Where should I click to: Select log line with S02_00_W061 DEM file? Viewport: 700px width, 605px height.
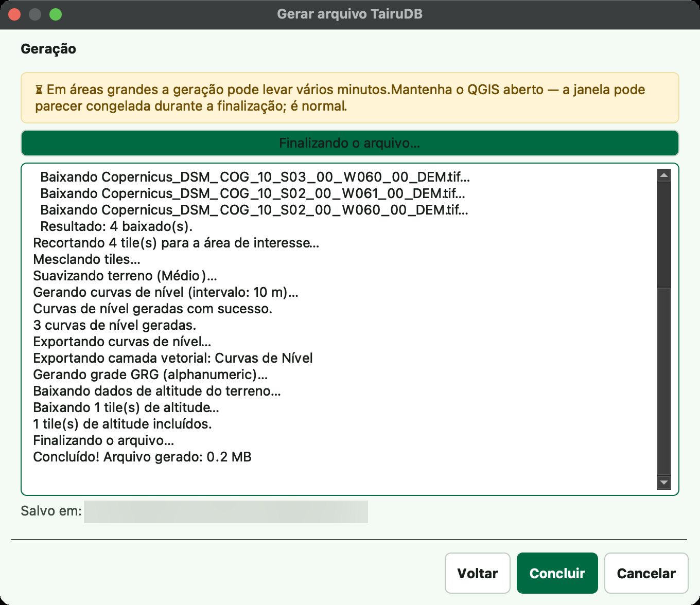tap(253, 193)
